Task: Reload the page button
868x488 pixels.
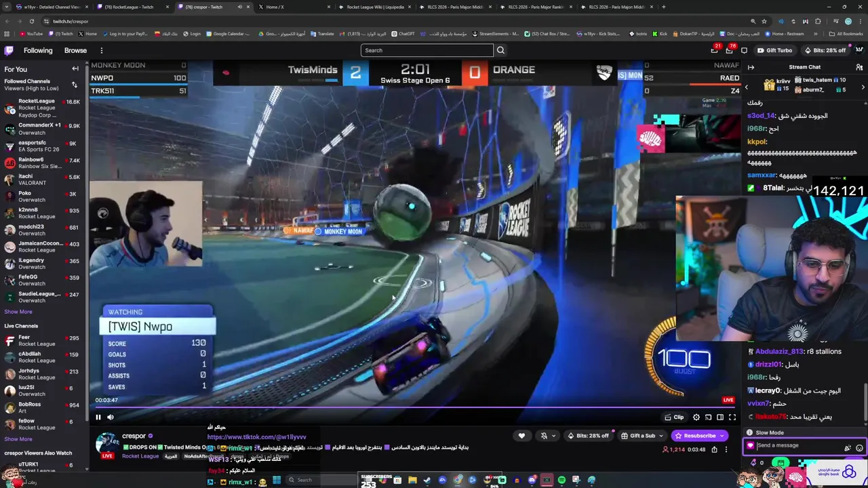Action: tap(31, 21)
